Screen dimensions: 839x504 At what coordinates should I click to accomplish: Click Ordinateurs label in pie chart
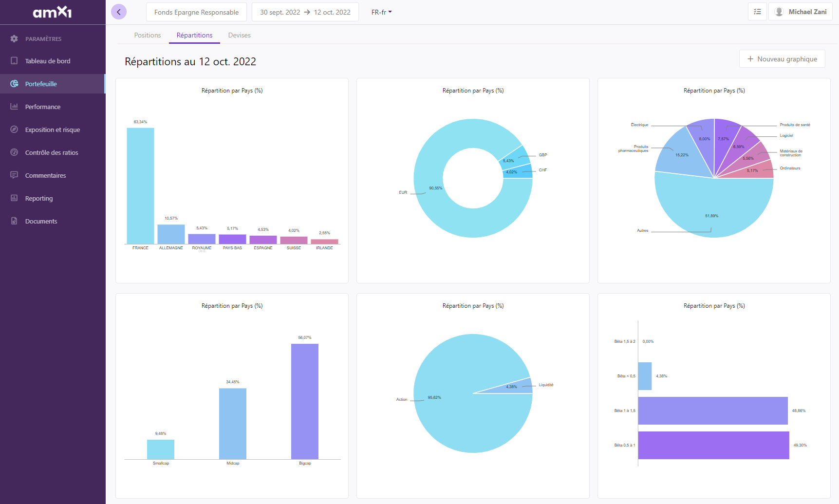pyautogui.click(x=790, y=168)
